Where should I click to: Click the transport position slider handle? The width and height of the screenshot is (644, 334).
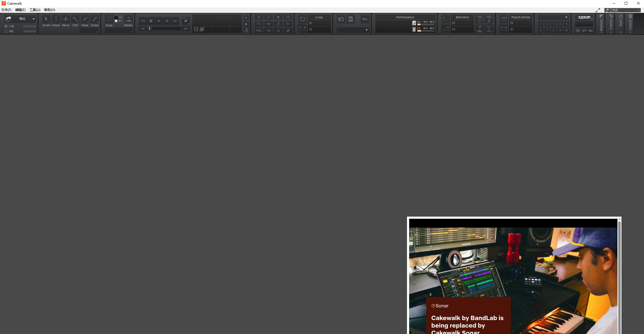pos(150,29)
